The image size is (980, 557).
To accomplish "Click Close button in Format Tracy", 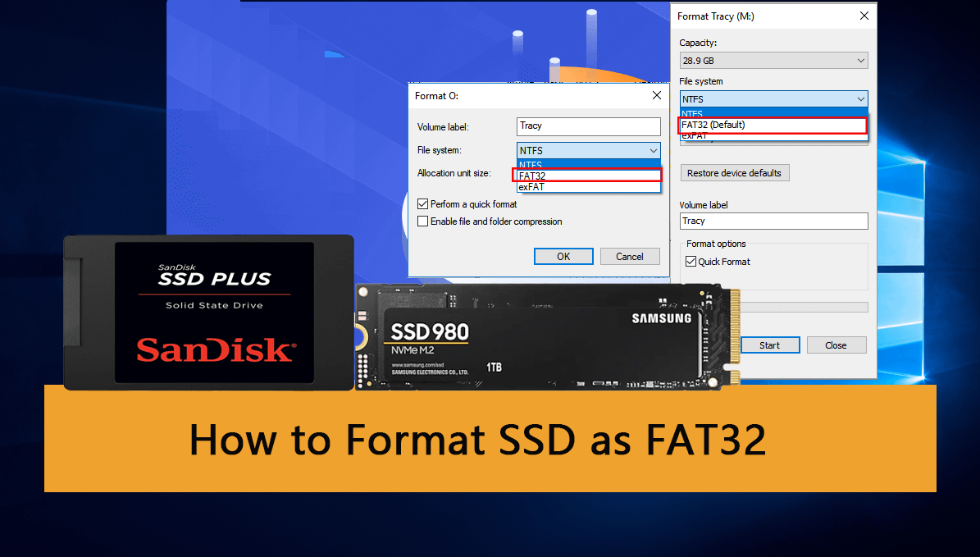I will (836, 345).
